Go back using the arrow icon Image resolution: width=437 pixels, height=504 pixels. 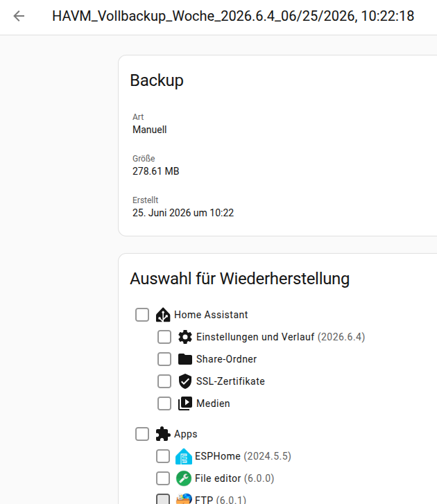pos(19,16)
